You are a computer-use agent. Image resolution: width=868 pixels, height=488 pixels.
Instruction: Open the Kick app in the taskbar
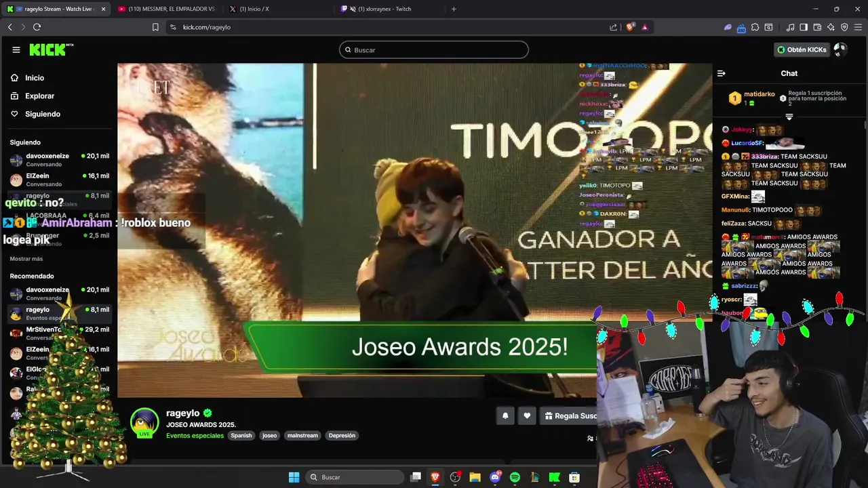pyautogui.click(x=554, y=477)
